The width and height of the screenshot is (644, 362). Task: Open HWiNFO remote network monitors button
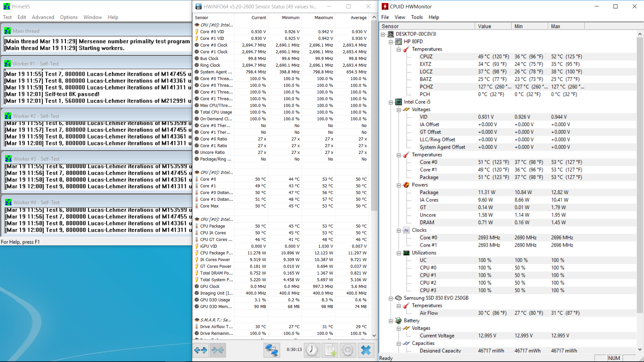coord(271,350)
